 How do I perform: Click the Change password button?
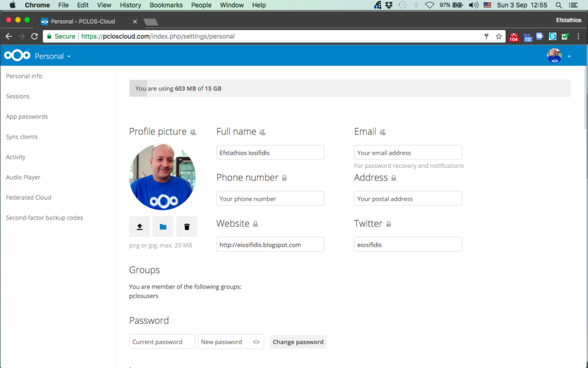click(298, 342)
